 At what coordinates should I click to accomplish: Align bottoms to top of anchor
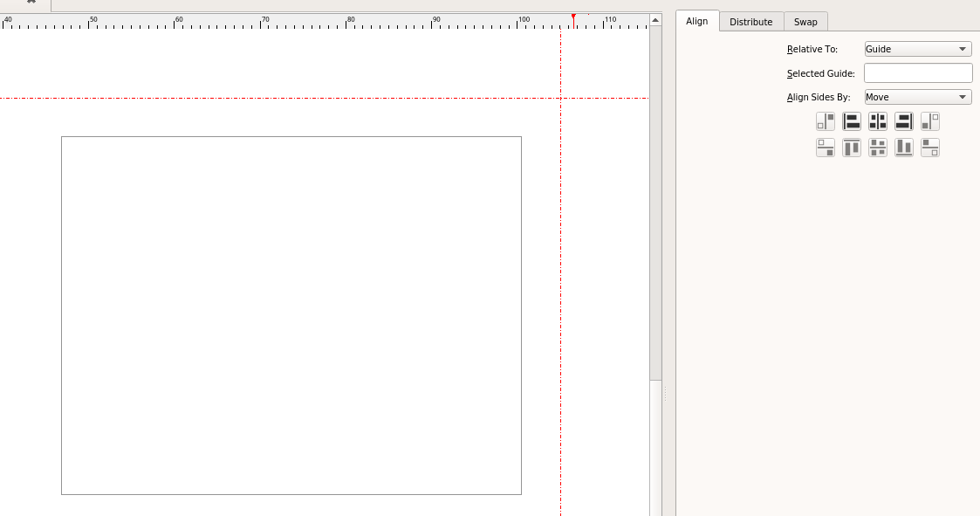click(x=825, y=148)
